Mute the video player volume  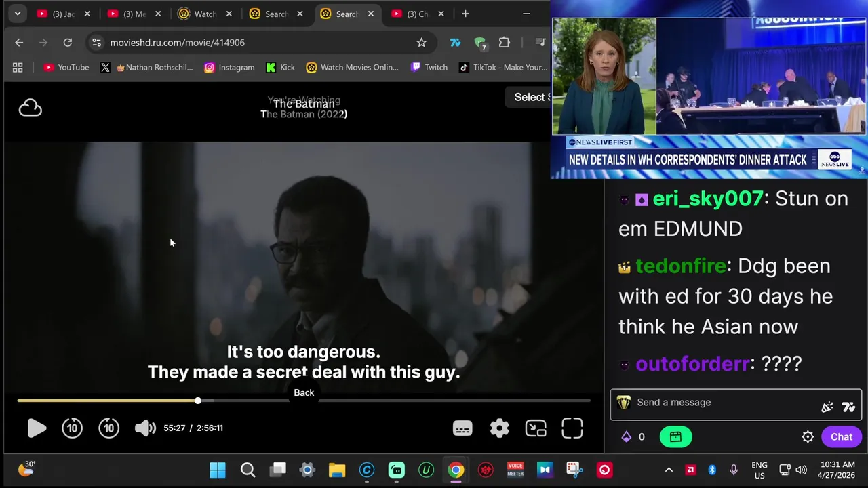click(x=144, y=428)
